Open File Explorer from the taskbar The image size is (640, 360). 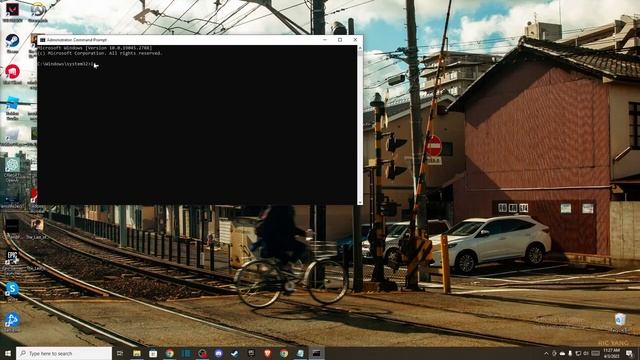click(x=137, y=353)
